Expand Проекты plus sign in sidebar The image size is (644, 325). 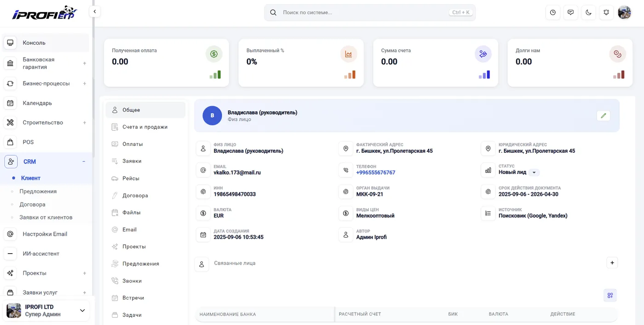click(85, 273)
